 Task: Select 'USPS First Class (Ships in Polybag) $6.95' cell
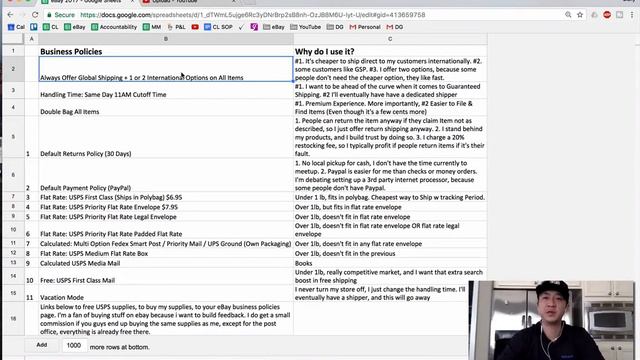coord(166,197)
